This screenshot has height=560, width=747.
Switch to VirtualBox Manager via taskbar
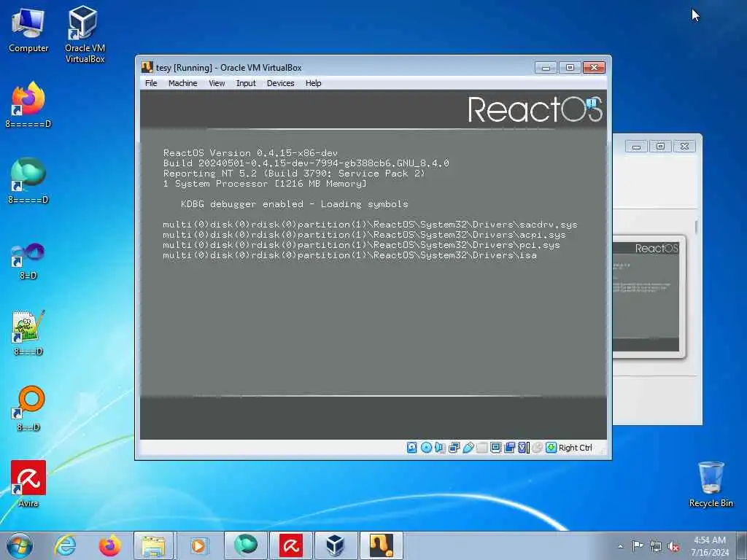point(336,545)
